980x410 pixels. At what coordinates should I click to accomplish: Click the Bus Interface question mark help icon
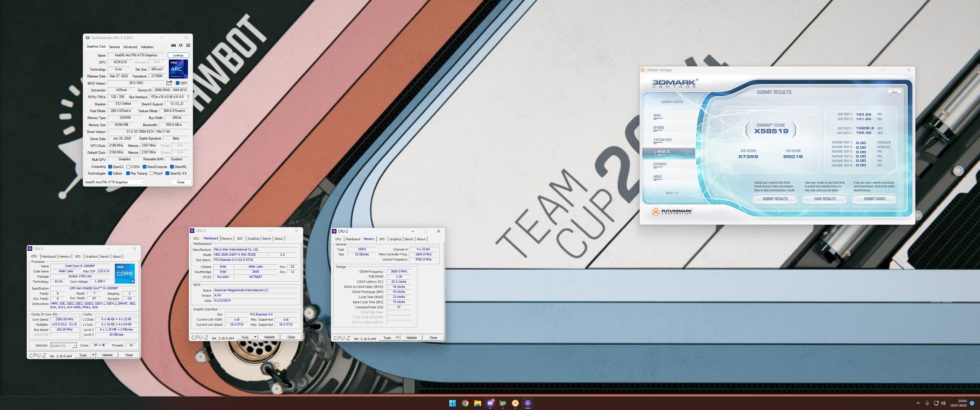click(188, 97)
